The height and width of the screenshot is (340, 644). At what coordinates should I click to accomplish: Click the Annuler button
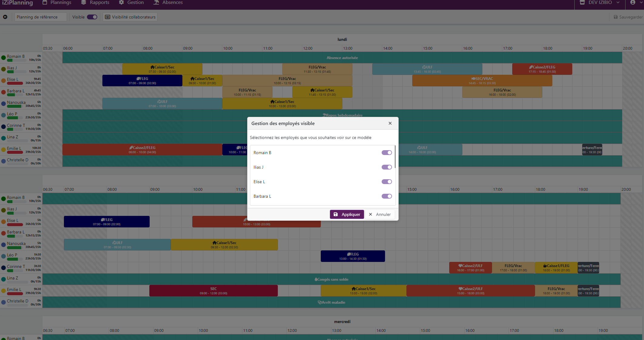pyautogui.click(x=380, y=214)
